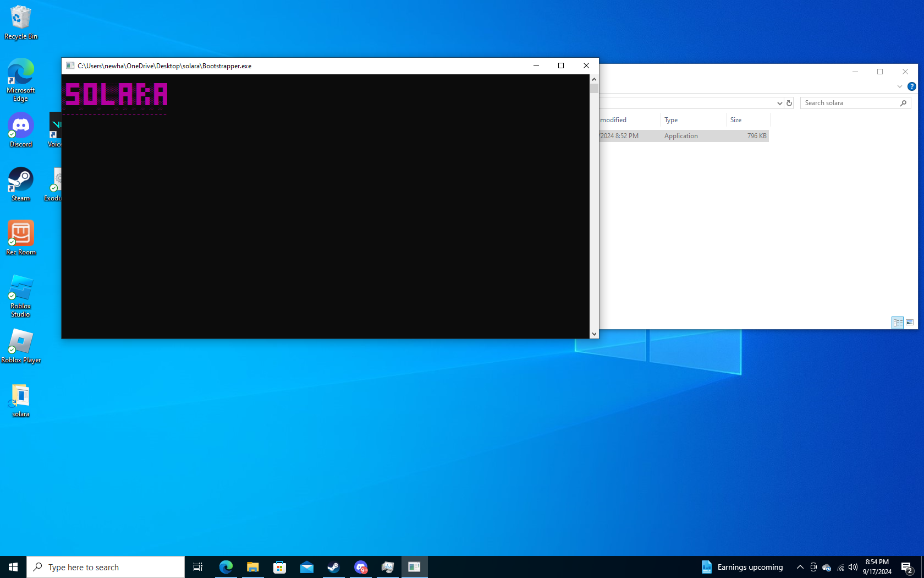924x578 pixels.
Task: Click the Windows Start button
Action: pos(13,567)
